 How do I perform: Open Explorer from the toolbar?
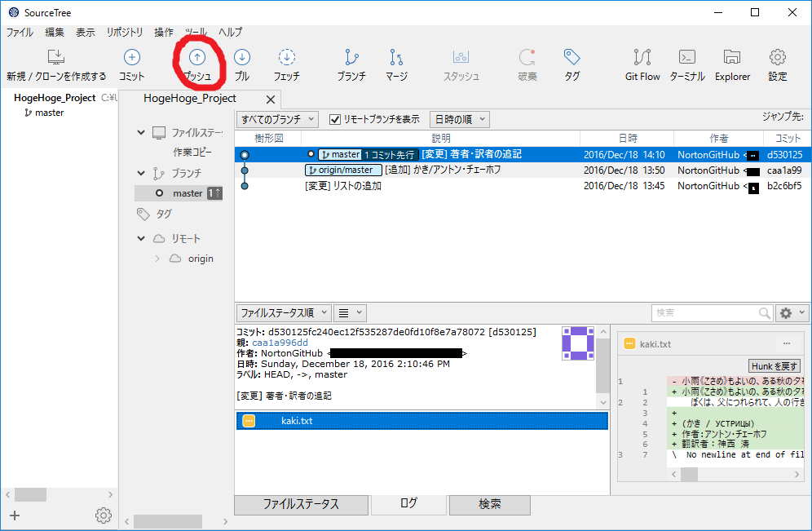(732, 65)
